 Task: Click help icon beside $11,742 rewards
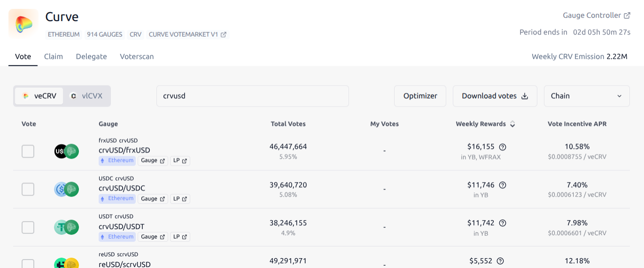point(503,223)
